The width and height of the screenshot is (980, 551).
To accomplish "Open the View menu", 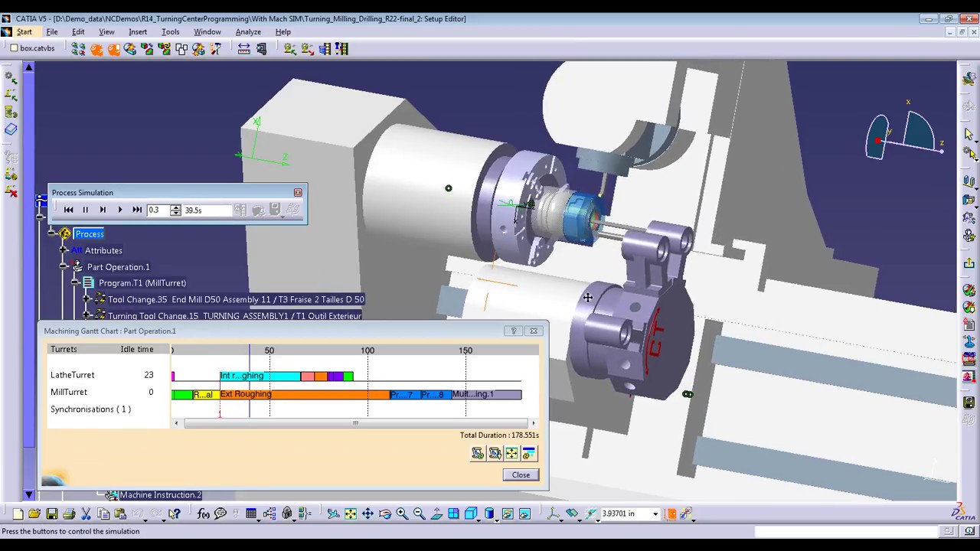I will click(x=106, y=32).
